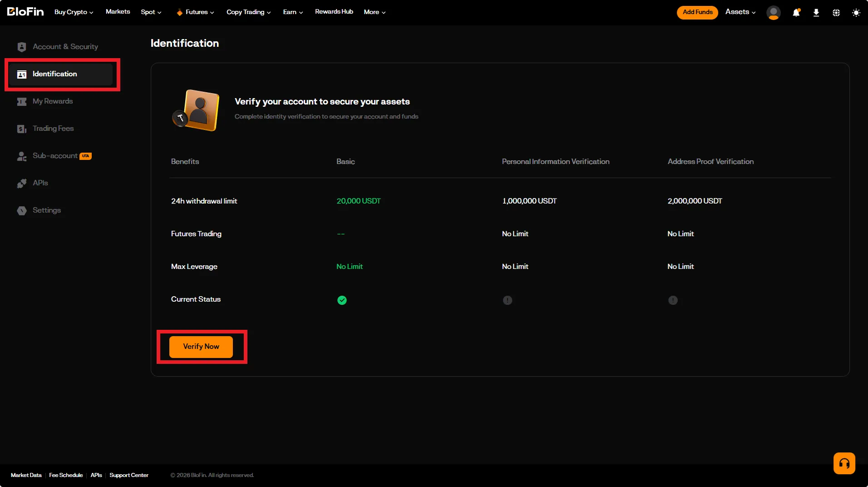This screenshot has height=487, width=868.
Task: Click the green Basic status checkmark
Action: (342, 300)
